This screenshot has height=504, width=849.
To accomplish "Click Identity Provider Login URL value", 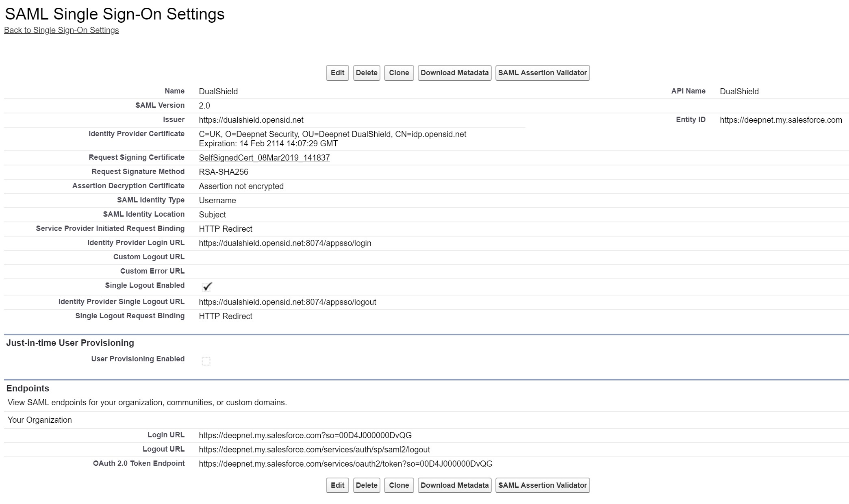I will tap(285, 243).
